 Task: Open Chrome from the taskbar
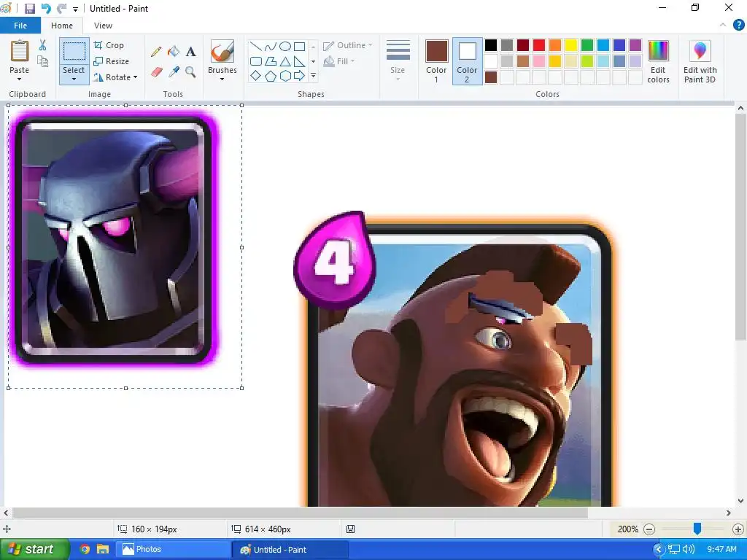coord(85,550)
